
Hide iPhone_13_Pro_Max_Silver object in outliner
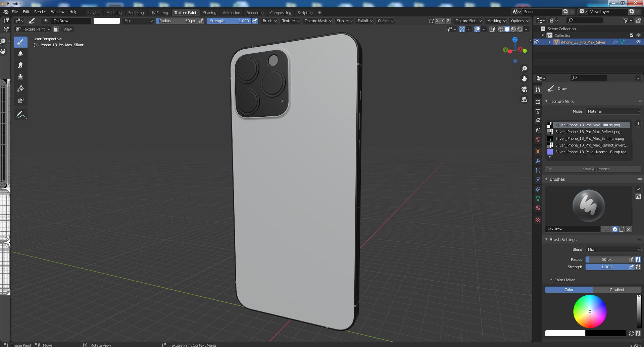pyautogui.click(x=638, y=42)
